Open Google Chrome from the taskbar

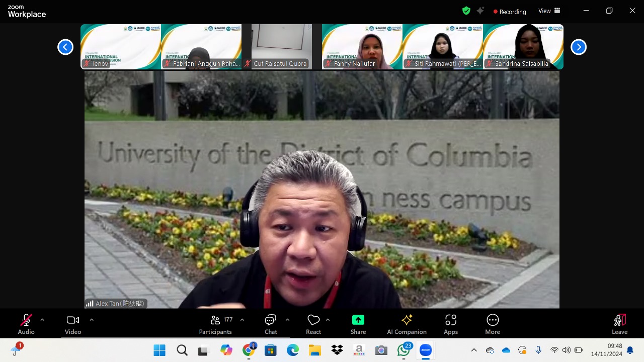pyautogui.click(x=249, y=350)
